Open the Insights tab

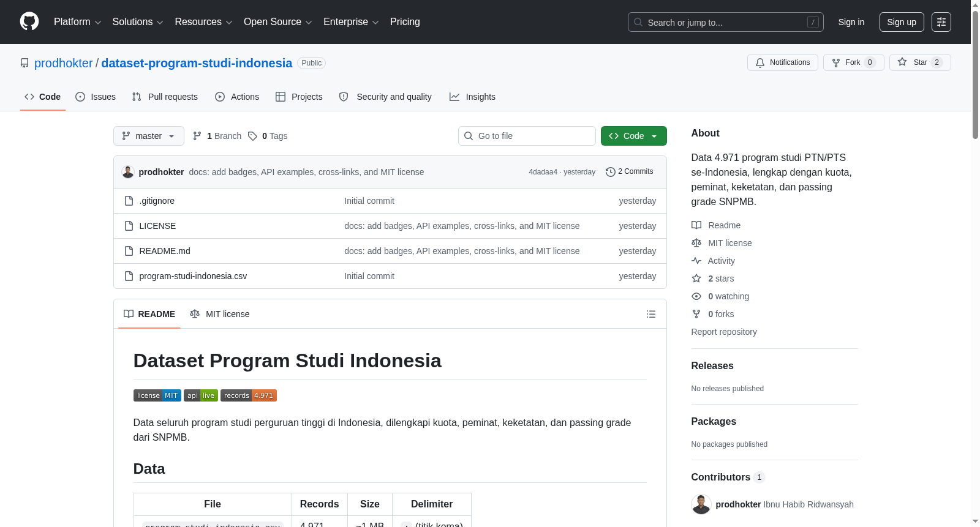click(472, 97)
